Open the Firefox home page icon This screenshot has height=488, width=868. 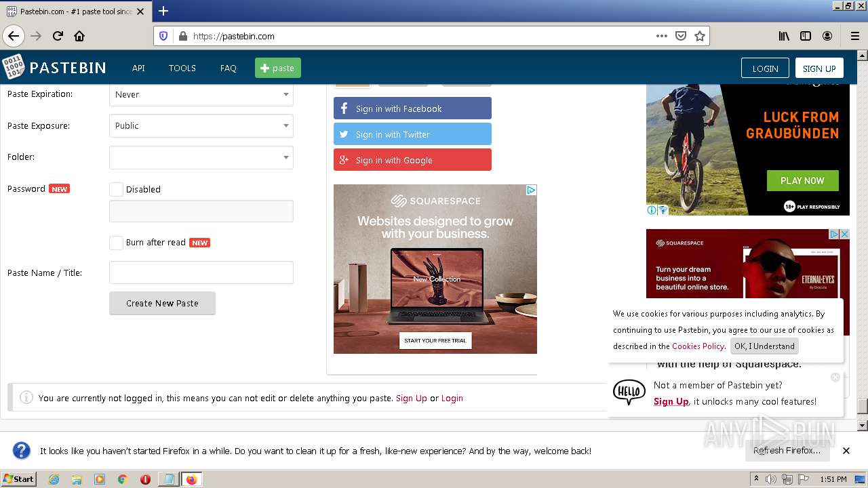point(79,36)
